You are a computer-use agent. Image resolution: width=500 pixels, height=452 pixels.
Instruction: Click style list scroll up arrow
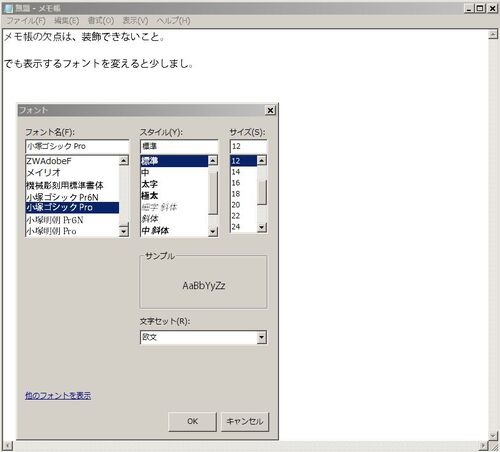[x=213, y=161]
